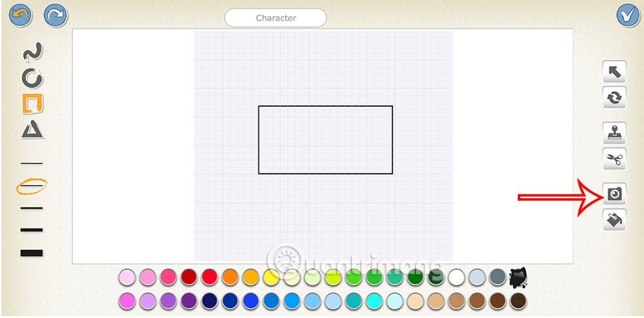The height and width of the screenshot is (318, 644).
Task: Select the rectangle shape tool
Action: click(x=32, y=103)
